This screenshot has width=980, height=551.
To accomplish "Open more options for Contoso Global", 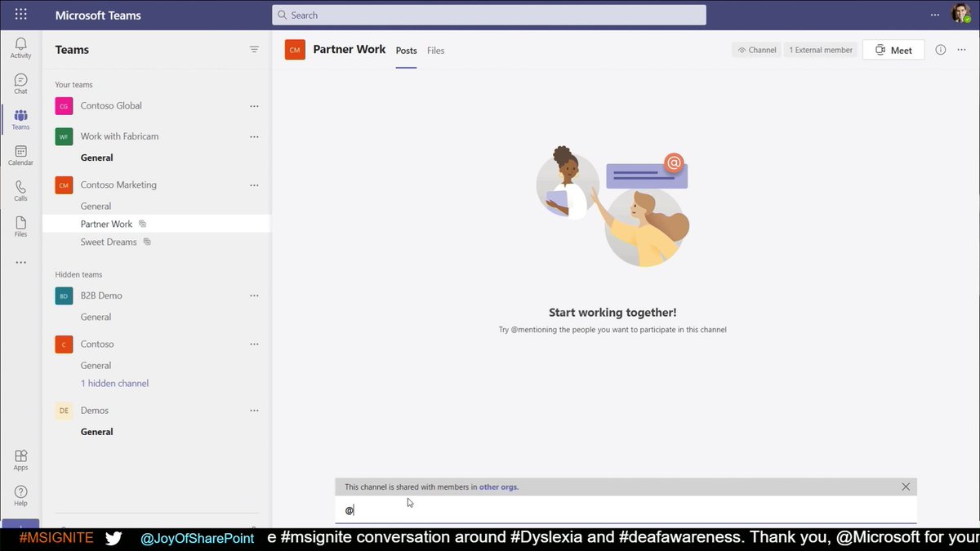I will coord(254,105).
